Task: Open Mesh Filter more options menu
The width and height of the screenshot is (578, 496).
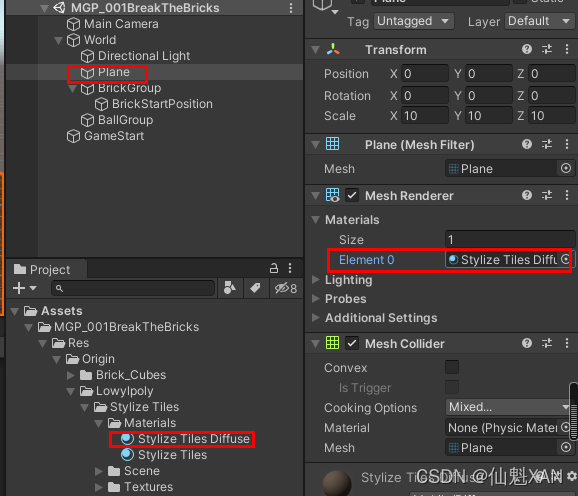Action: click(x=567, y=144)
